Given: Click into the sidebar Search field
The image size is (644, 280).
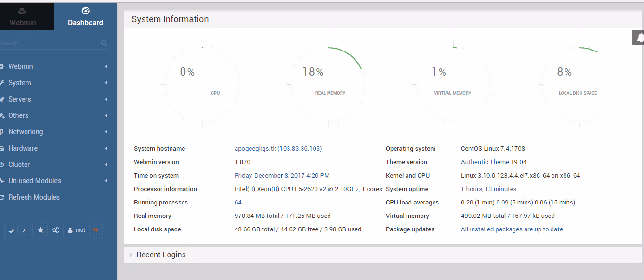Looking at the screenshot, I should (48, 43).
